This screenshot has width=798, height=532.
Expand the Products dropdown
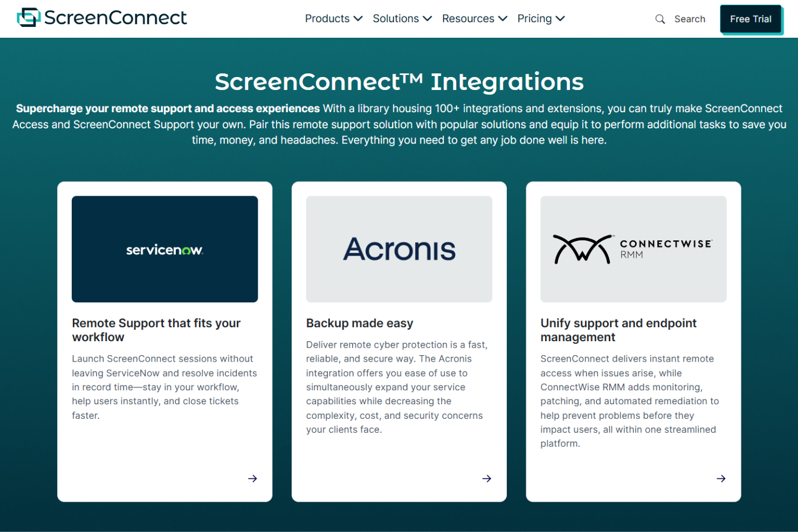click(x=333, y=18)
